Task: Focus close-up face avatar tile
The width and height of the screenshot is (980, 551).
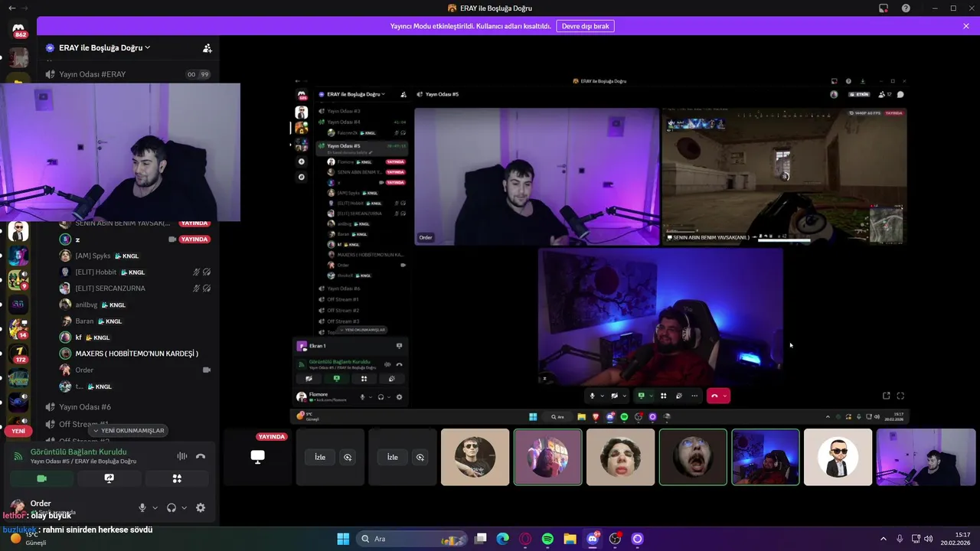Action: [x=620, y=457]
